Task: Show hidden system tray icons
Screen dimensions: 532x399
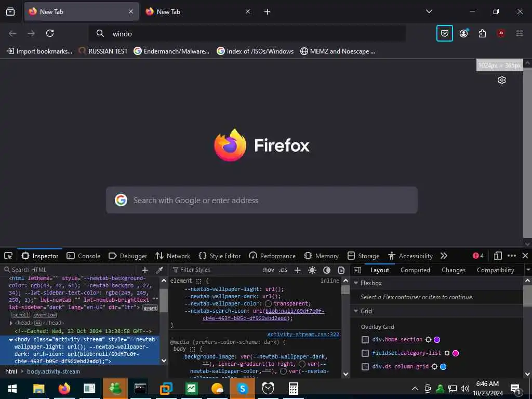Action: tap(415, 389)
